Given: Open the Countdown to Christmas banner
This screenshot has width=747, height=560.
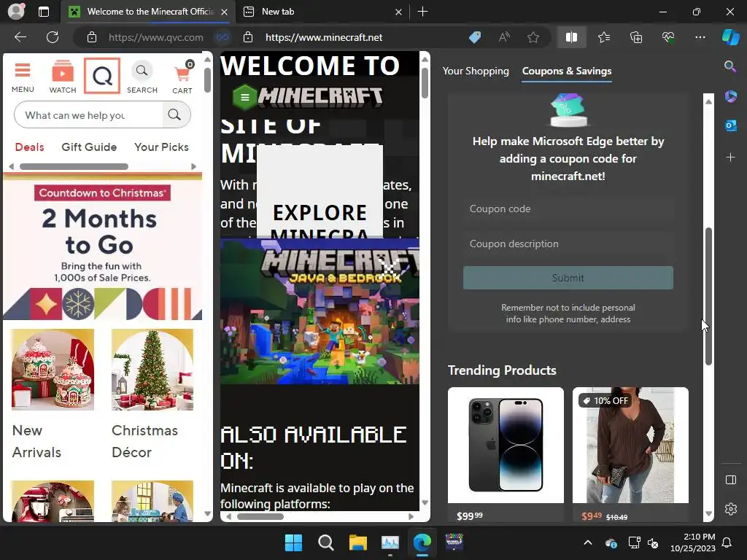Looking at the screenshot, I should tap(102, 246).
